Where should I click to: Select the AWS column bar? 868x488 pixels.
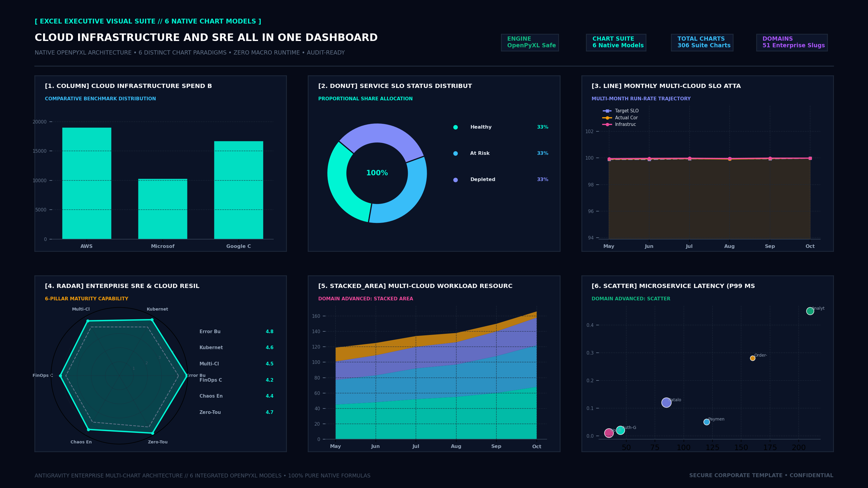click(x=86, y=183)
